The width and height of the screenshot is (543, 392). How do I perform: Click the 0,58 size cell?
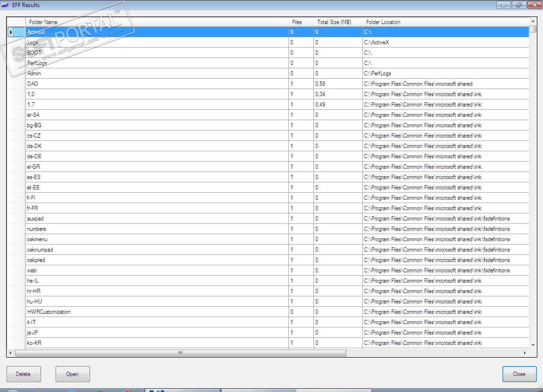pos(338,84)
